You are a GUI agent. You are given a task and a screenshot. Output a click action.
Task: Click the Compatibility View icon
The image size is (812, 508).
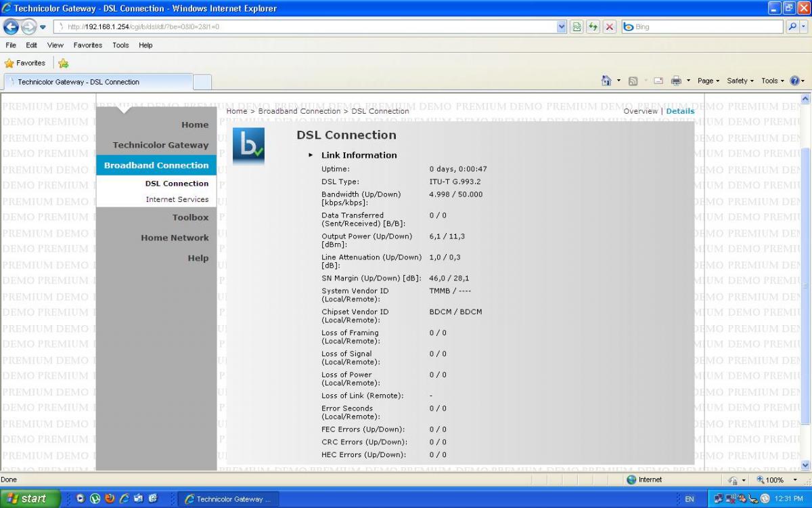pos(577,27)
